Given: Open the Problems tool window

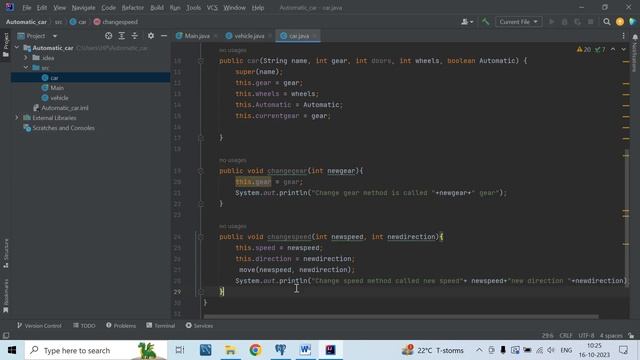Looking at the screenshot, I should pos(121,325).
